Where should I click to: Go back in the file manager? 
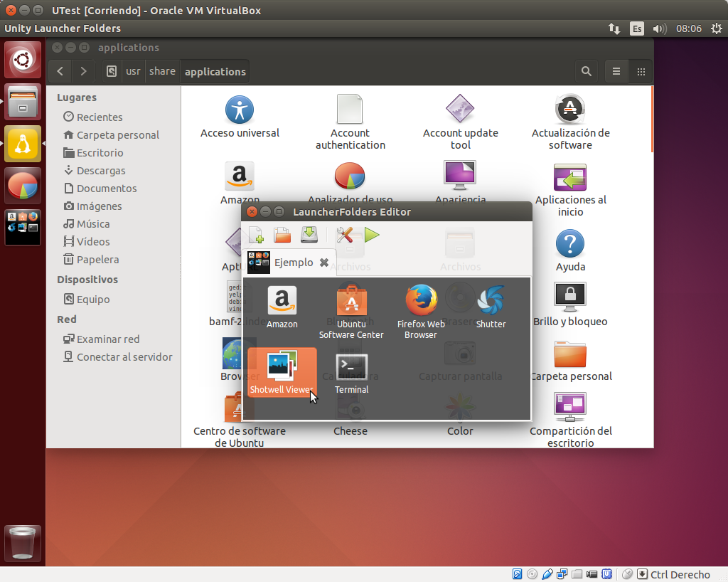click(x=60, y=72)
